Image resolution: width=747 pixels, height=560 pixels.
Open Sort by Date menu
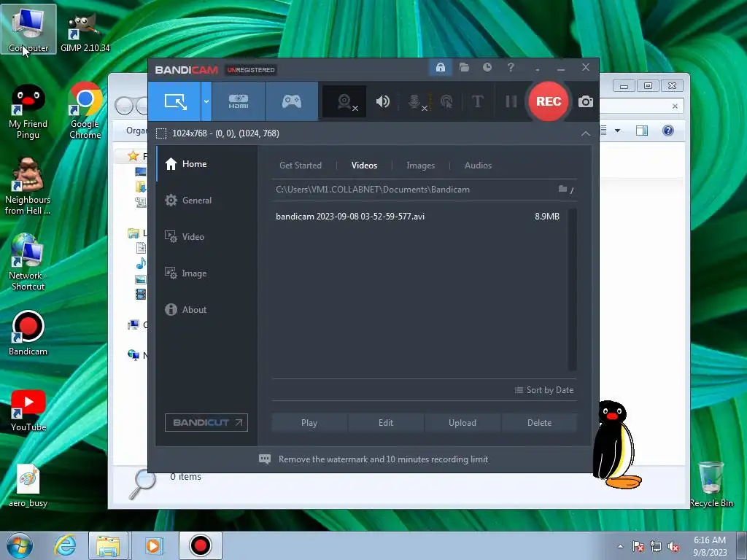click(544, 390)
